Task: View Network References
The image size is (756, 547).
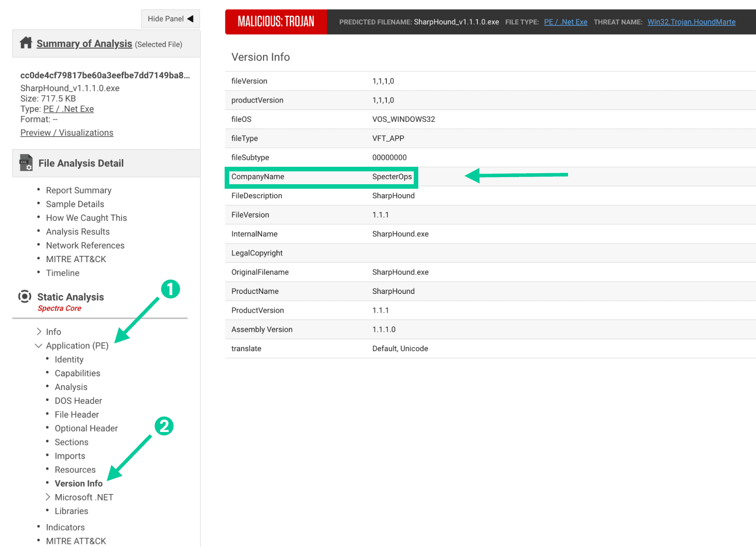Action: [85, 246]
